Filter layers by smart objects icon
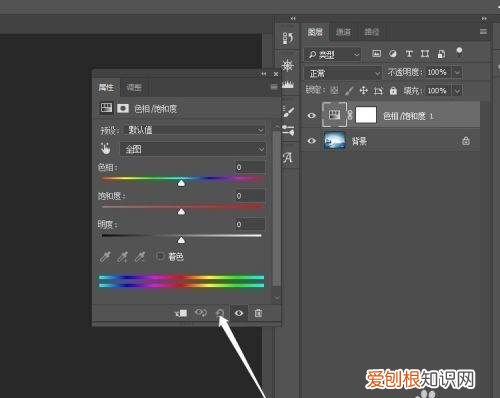Screen dimensions: 500x398 click(x=441, y=54)
